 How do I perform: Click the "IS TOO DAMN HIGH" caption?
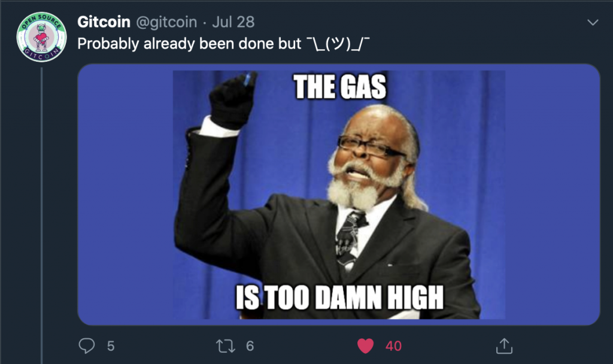click(x=339, y=298)
